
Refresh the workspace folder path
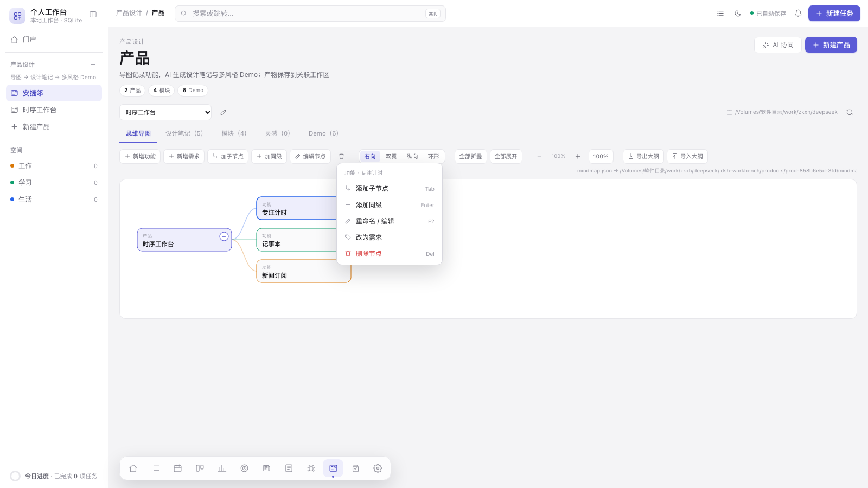point(850,112)
